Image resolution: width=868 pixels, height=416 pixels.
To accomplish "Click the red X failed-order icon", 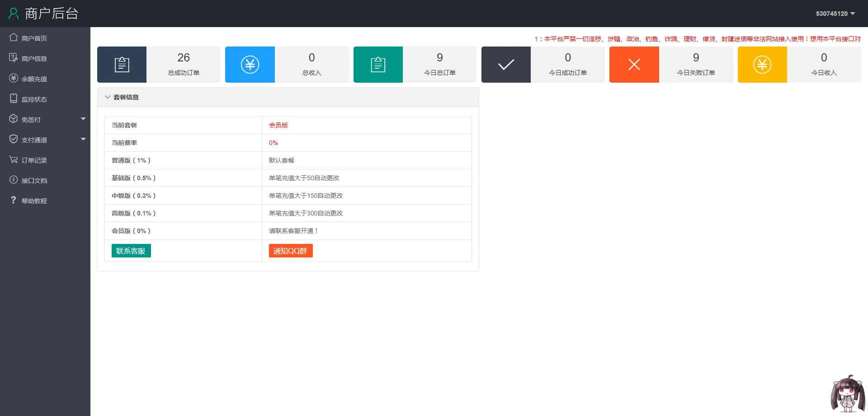I will coord(634,64).
